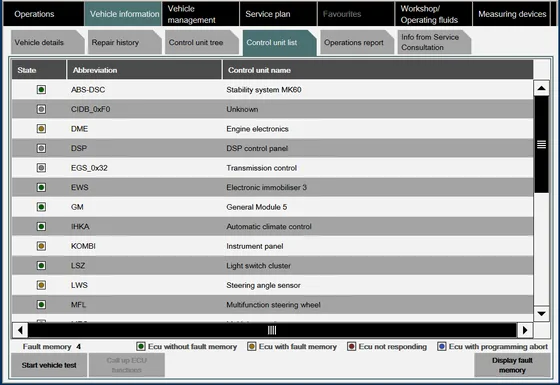
Task: Click the horizontal scrollbar thumb
Action: [x=272, y=330]
